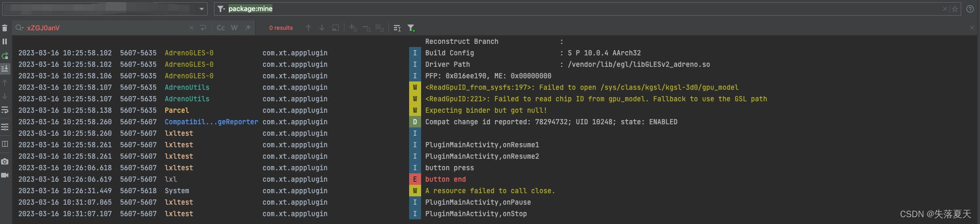Select the 'button end' error message

tap(445, 179)
